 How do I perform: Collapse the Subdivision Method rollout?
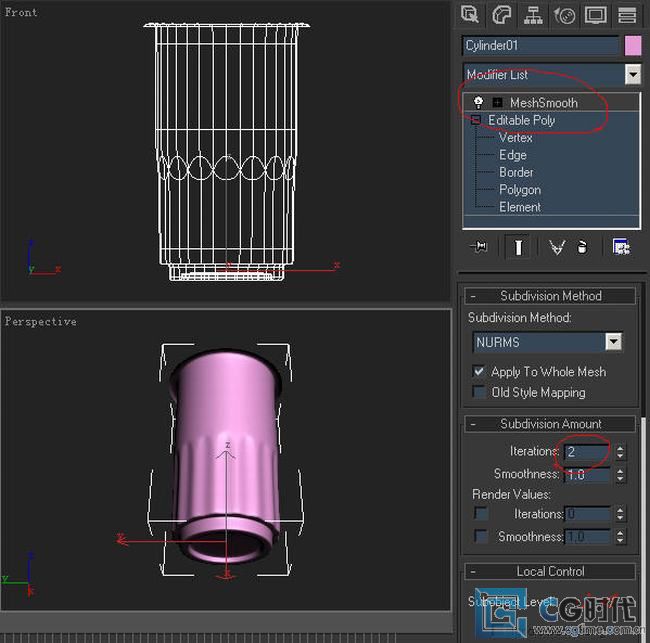coord(550,296)
